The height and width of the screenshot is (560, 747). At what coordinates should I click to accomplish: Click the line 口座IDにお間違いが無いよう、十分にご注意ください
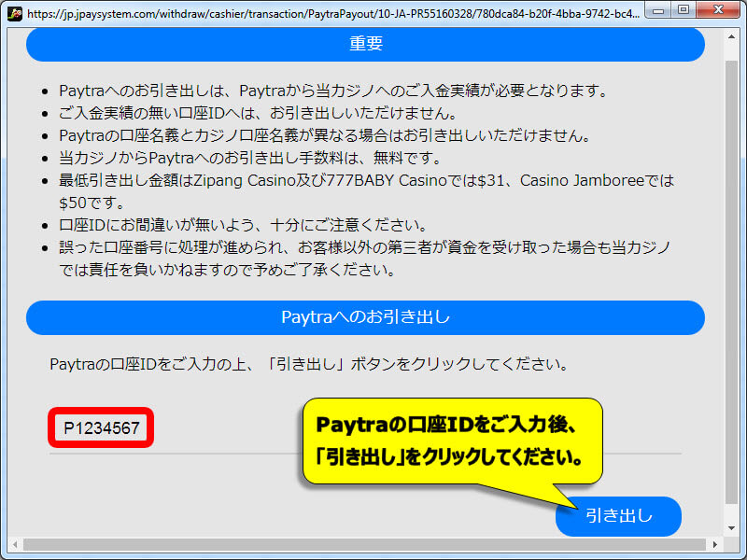coord(244,225)
